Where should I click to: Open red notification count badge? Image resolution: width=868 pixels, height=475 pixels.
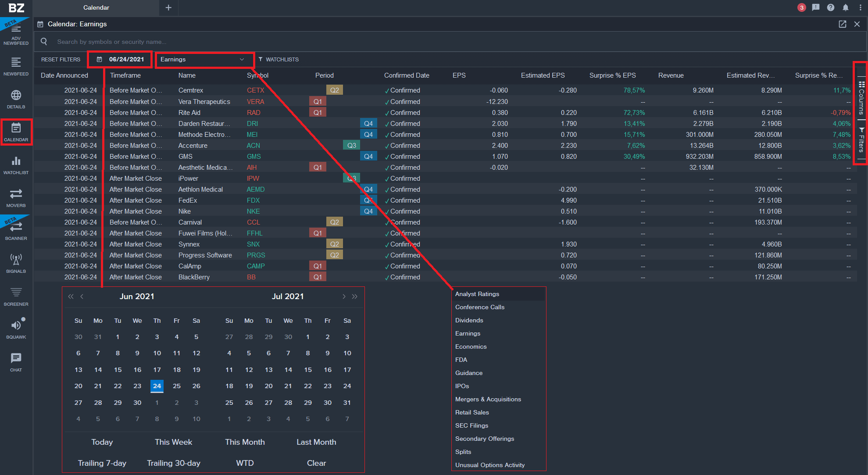tap(801, 7)
